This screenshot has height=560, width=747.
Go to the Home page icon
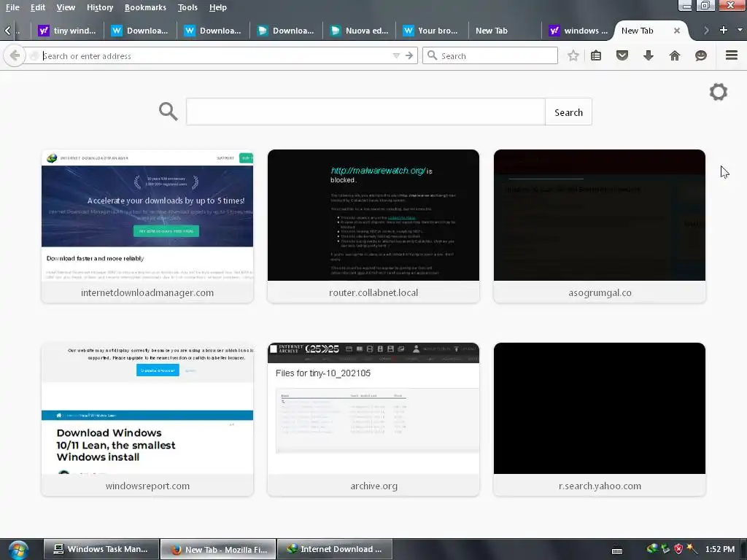tap(675, 55)
